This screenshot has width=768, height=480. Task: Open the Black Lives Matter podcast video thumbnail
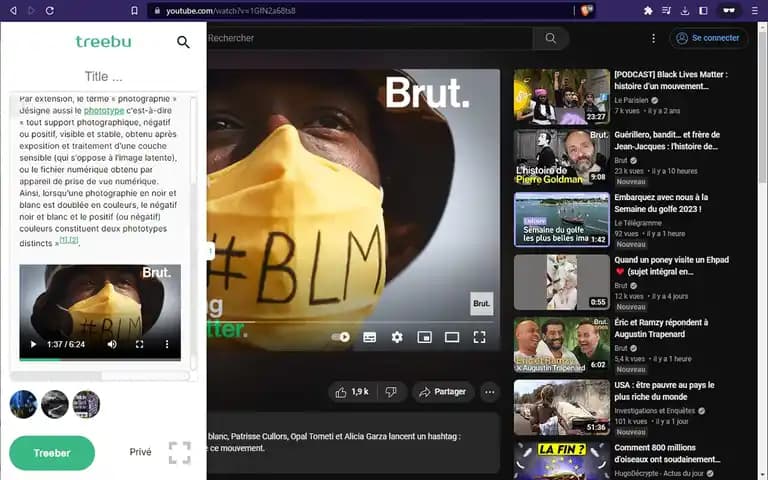(x=562, y=96)
